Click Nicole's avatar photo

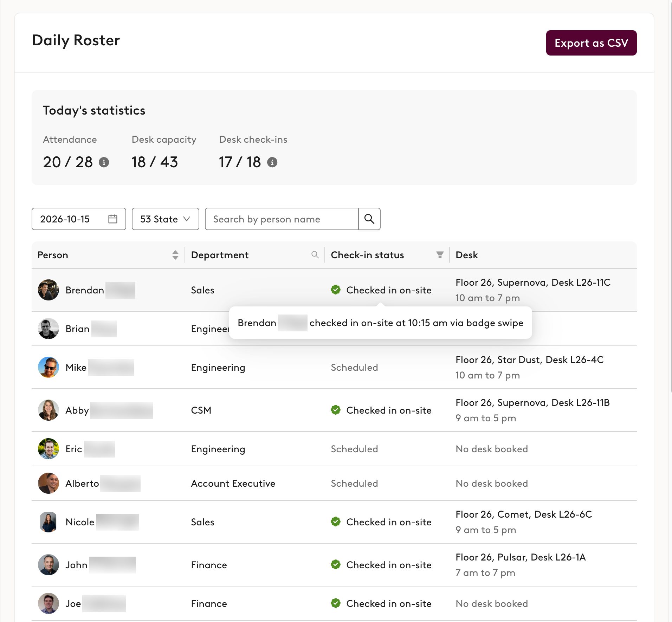point(49,522)
